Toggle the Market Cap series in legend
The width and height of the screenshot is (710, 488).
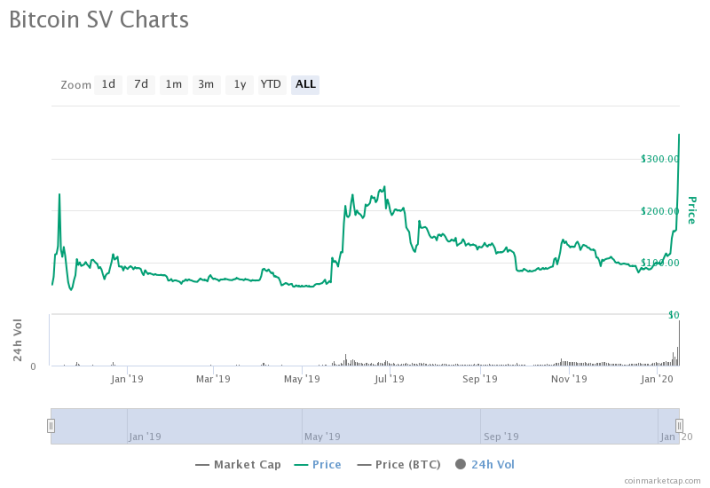click(238, 464)
